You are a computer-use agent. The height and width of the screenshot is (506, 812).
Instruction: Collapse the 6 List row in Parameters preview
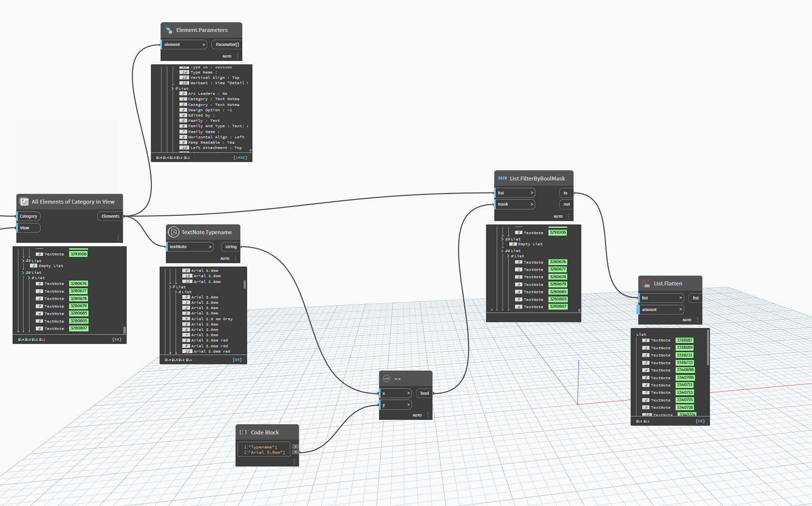pyautogui.click(x=172, y=89)
